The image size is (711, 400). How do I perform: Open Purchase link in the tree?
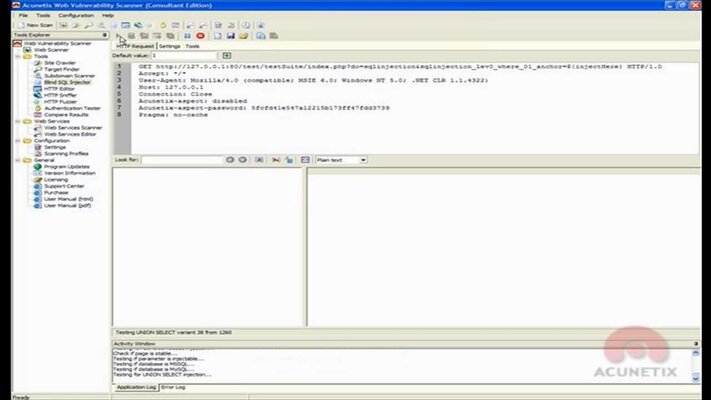56,193
